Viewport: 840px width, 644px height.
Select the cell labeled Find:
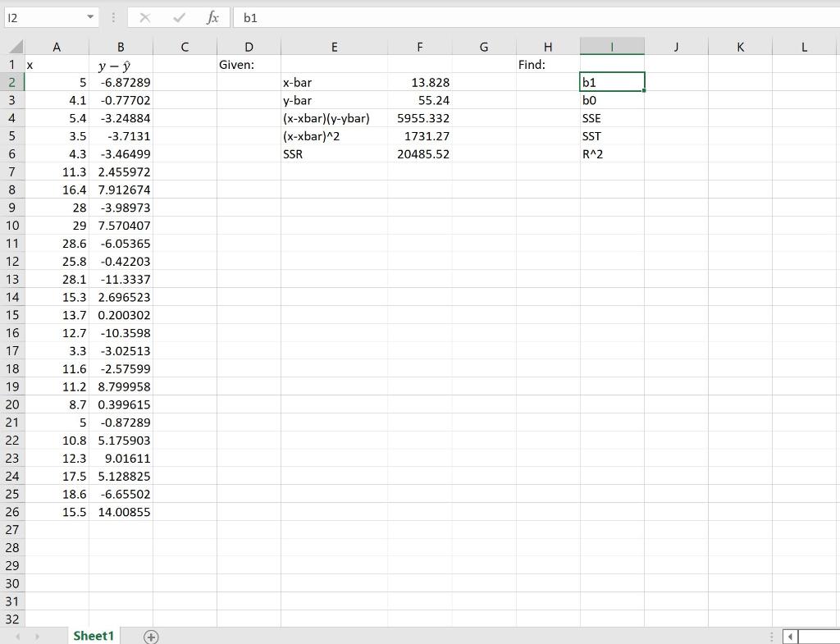tap(548, 64)
